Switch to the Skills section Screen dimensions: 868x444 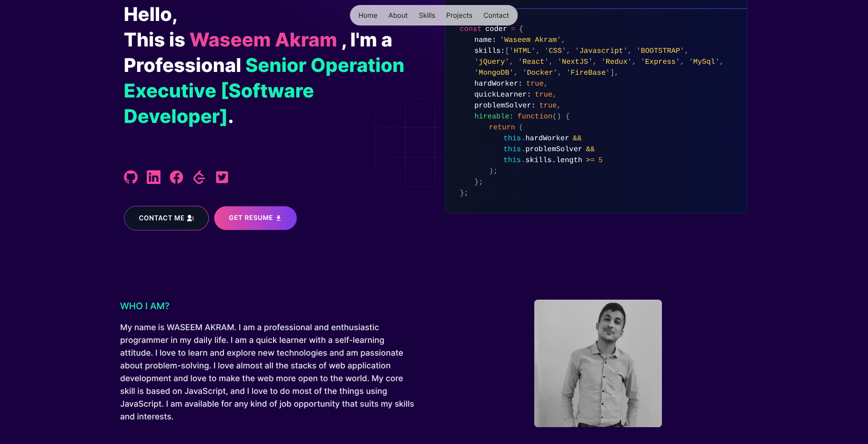point(427,15)
